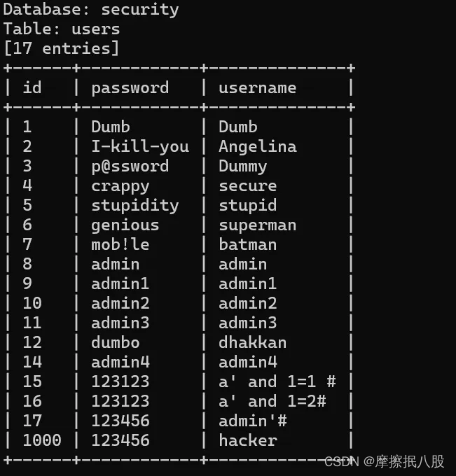Viewport: 456px width, 476px height.
Task: Select the 'dumbo' password cell
Action: pyautogui.click(x=116, y=343)
